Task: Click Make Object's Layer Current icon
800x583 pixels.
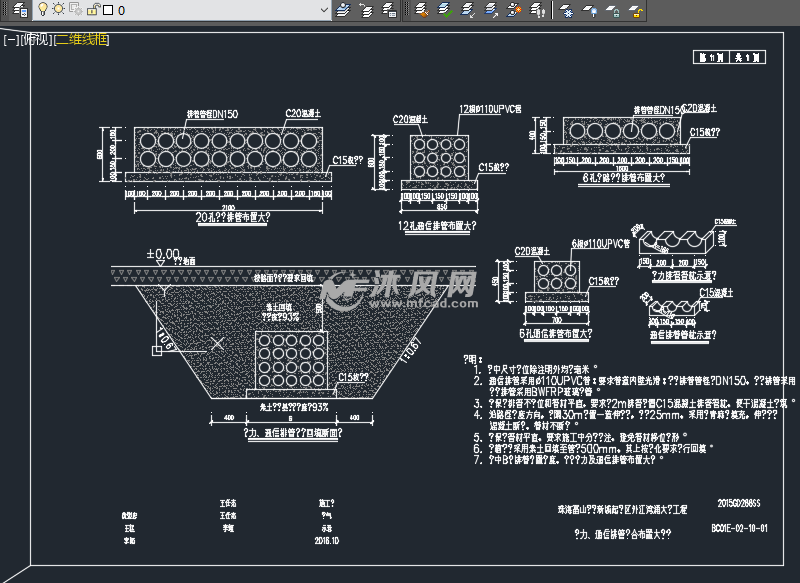Action: tap(343, 10)
